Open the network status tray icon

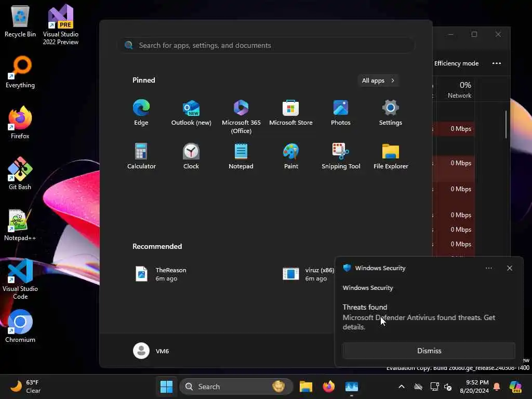point(434,387)
